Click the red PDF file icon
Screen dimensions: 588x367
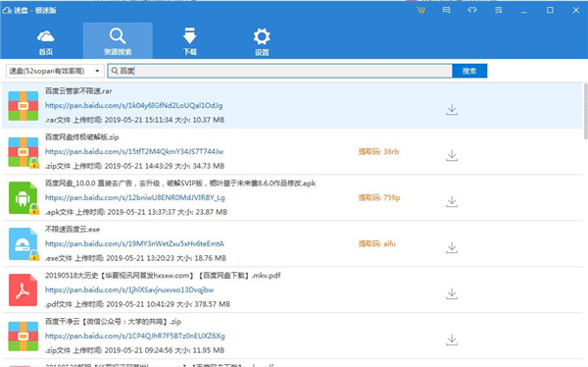(23, 290)
